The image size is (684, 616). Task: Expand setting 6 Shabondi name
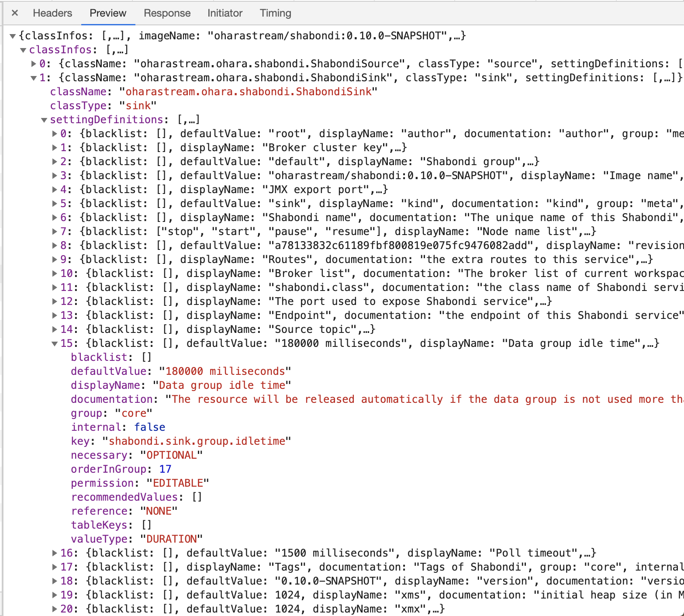[55, 218]
